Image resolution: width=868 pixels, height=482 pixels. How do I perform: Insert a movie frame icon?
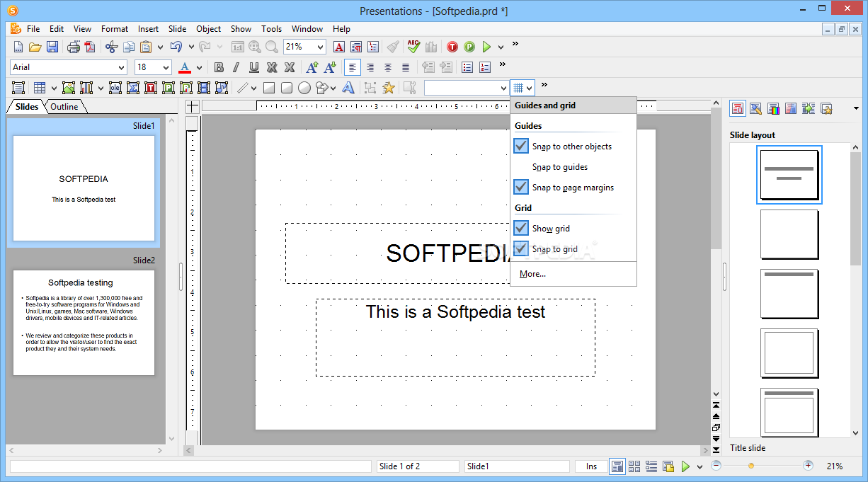tap(204, 88)
